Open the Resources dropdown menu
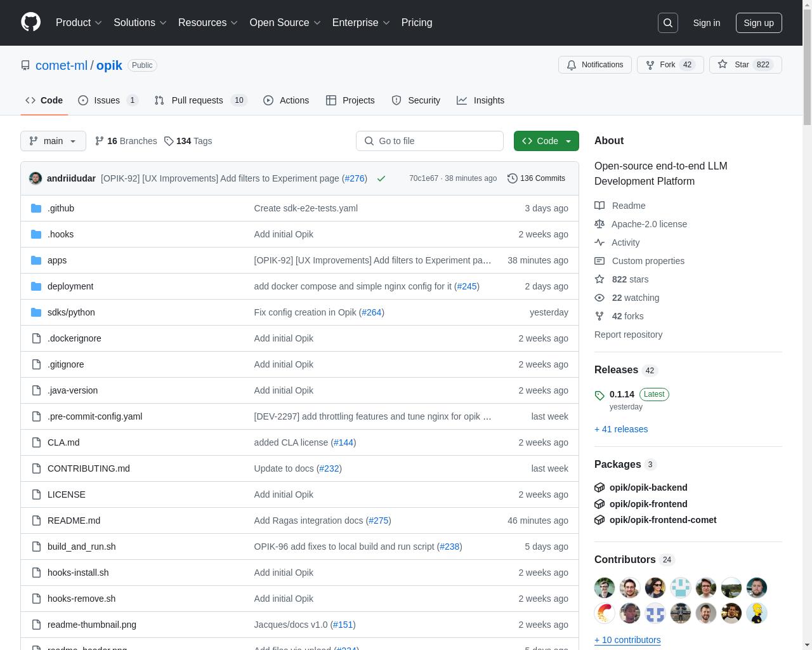 pyautogui.click(x=208, y=22)
